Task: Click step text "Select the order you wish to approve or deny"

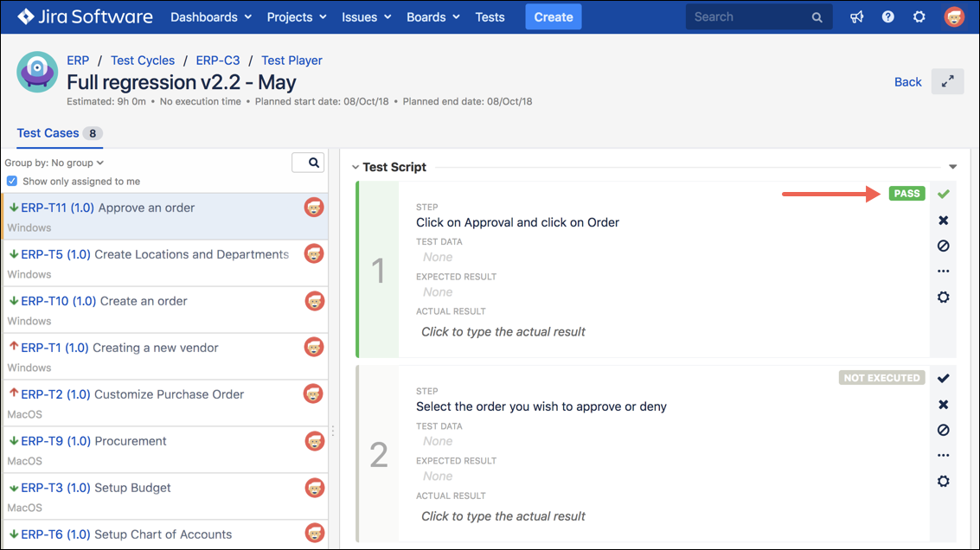Action: tap(541, 406)
